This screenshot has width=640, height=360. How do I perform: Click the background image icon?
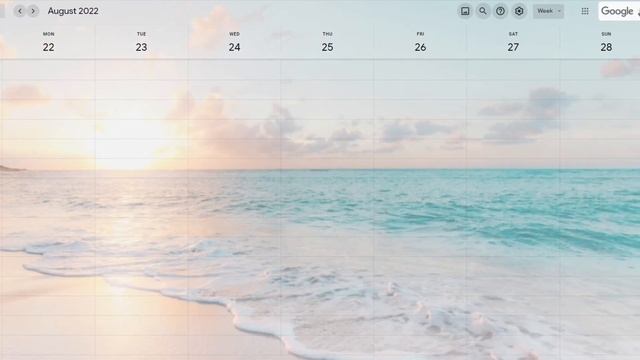coord(465,11)
